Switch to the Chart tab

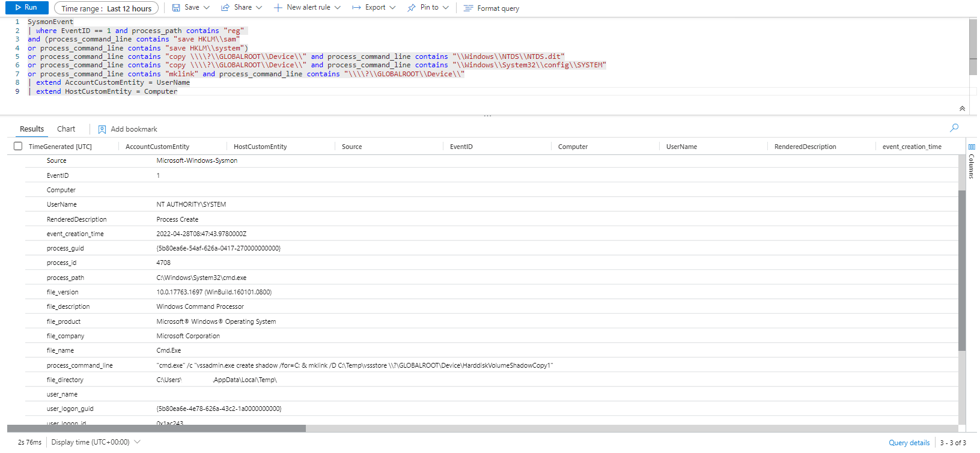pos(66,129)
